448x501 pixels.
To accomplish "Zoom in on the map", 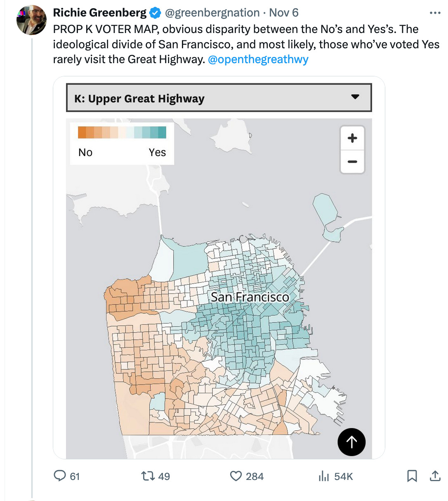I will [352, 138].
